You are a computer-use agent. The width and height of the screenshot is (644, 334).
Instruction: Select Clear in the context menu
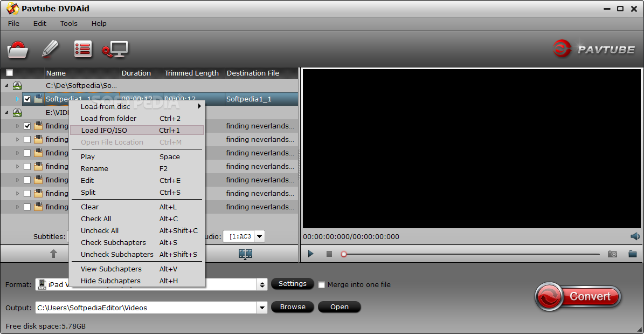136,207
